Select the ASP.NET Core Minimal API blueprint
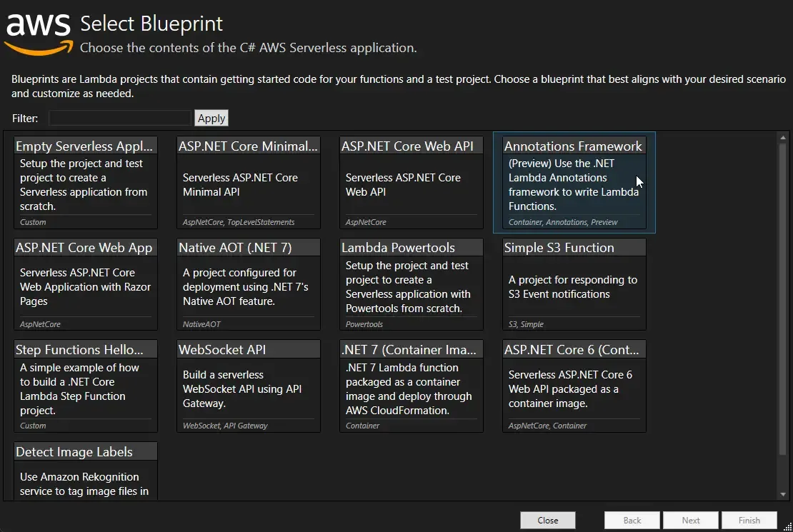 tap(248, 182)
